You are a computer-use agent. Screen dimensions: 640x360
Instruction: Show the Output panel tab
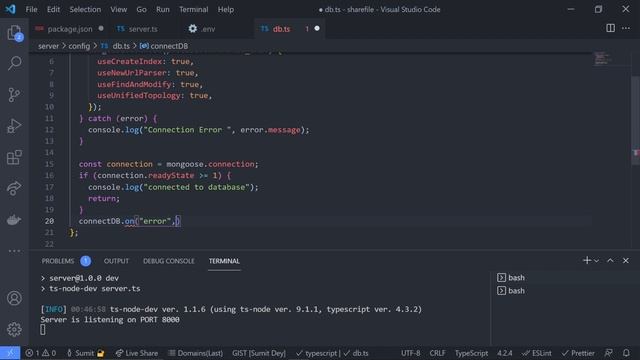116,261
